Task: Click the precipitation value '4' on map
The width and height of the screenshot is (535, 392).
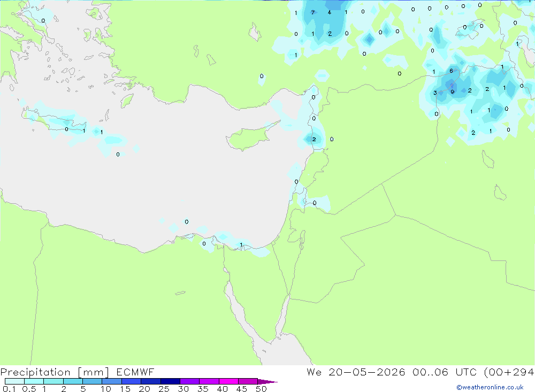Action: [x=329, y=13]
